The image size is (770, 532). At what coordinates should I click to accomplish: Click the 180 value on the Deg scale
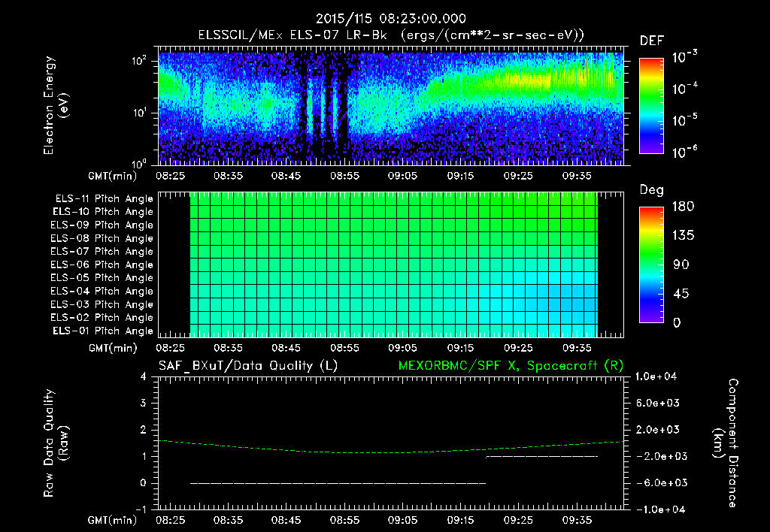[683, 207]
